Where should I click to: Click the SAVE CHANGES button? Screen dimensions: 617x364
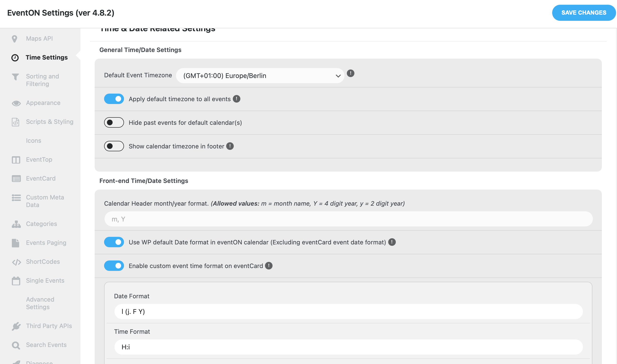584,13
